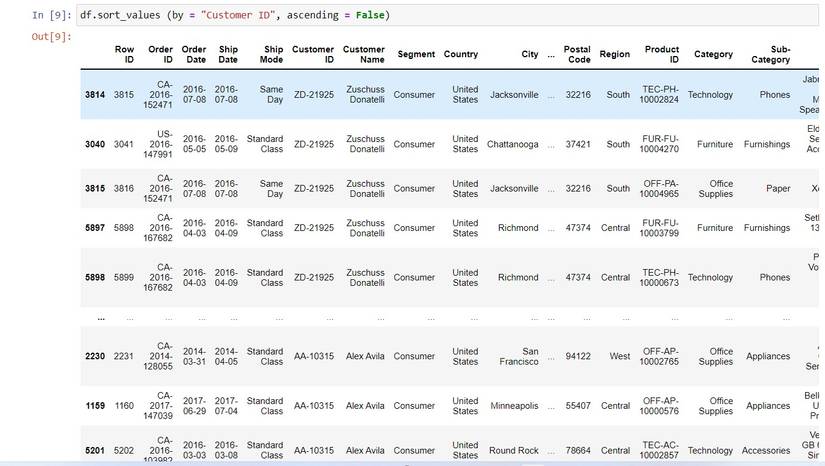Image resolution: width=825 pixels, height=466 pixels.
Task: Click the Product ID column header
Action: click(x=662, y=54)
